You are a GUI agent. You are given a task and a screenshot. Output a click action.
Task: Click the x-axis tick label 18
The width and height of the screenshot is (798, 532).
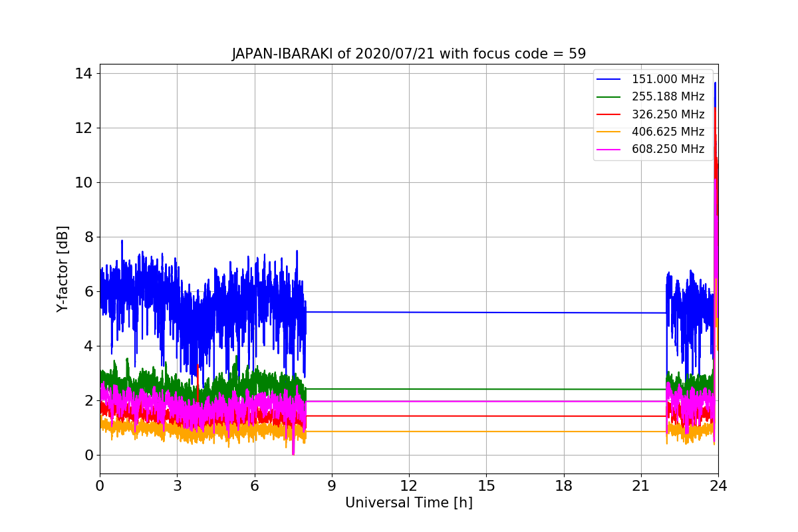(563, 486)
